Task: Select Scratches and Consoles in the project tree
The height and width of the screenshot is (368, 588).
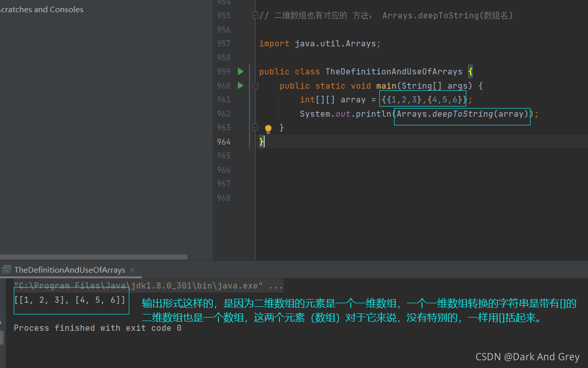Action: click(x=41, y=9)
